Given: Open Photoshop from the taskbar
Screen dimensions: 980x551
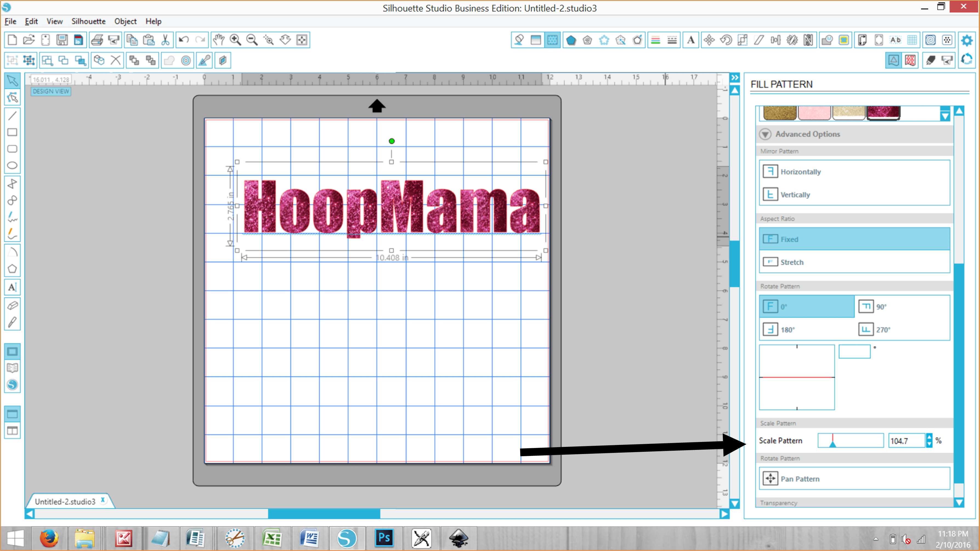Looking at the screenshot, I should click(384, 538).
